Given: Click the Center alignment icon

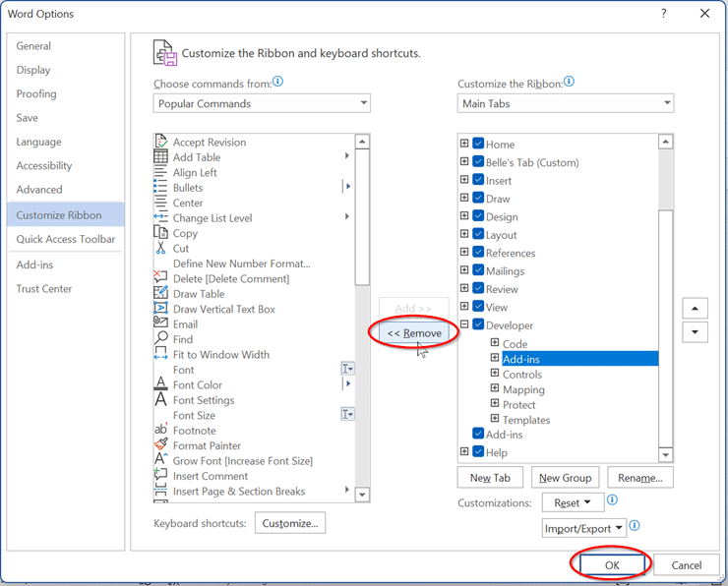Looking at the screenshot, I should 160,203.
